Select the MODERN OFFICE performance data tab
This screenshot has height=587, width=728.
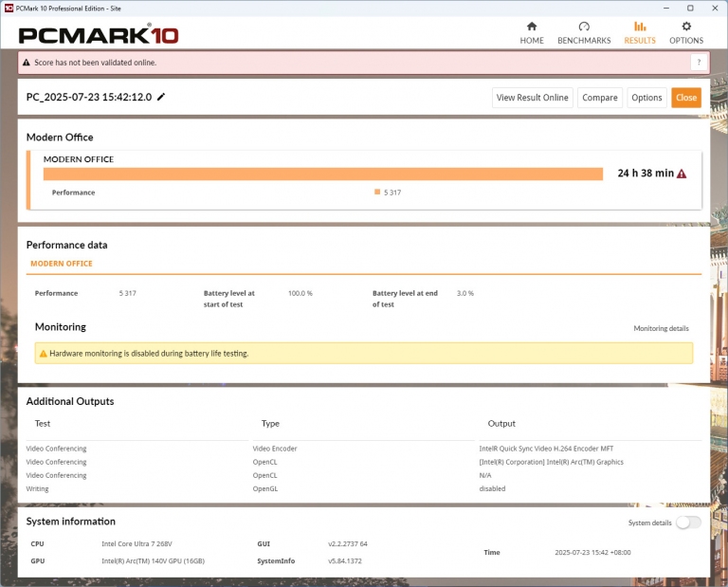(62, 264)
